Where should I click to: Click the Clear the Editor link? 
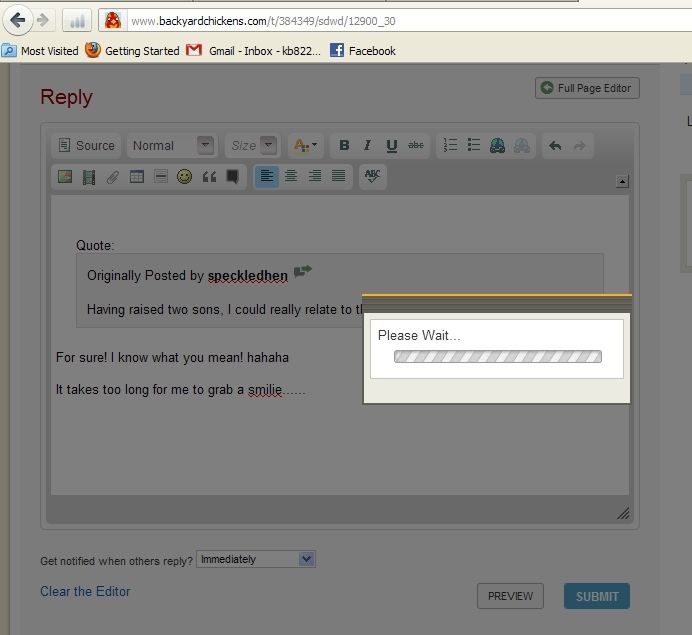85,591
